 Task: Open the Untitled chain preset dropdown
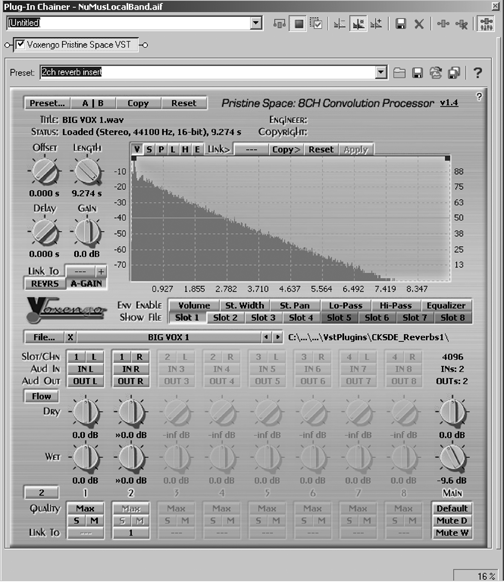pyautogui.click(x=256, y=23)
